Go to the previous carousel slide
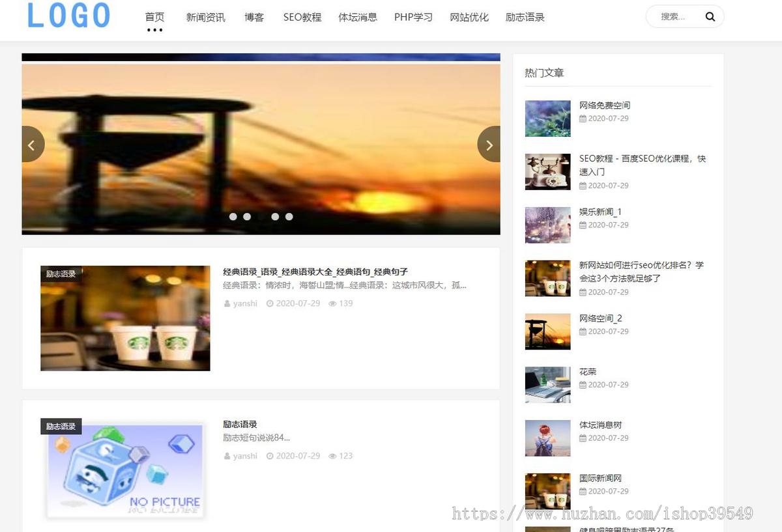This screenshot has width=782, height=532. tap(31, 144)
